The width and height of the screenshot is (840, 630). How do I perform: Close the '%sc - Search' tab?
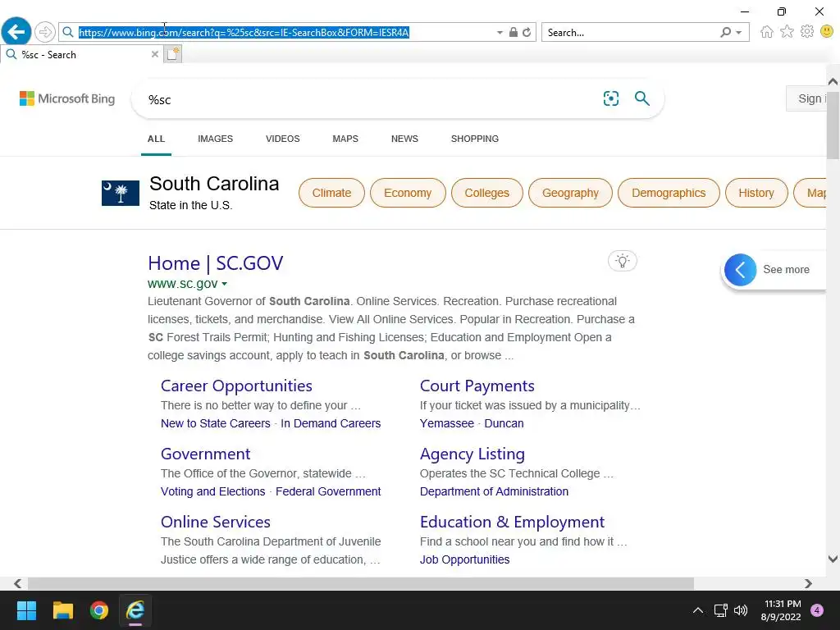pyautogui.click(x=155, y=54)
